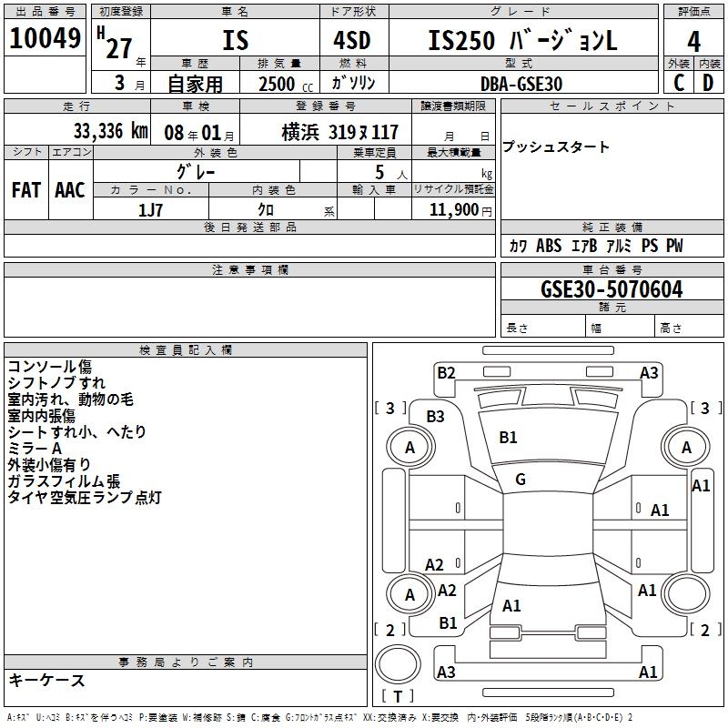Click the 幅 dimension field
The height and width of the screenshot is (728, 728).
(620, 326)
